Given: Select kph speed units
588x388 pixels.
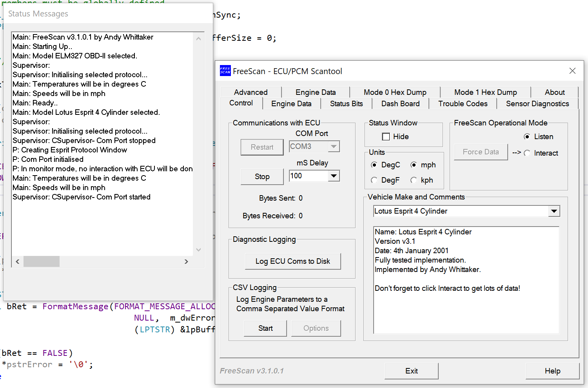Looking at the screenshot, I should tap(414, 180).
